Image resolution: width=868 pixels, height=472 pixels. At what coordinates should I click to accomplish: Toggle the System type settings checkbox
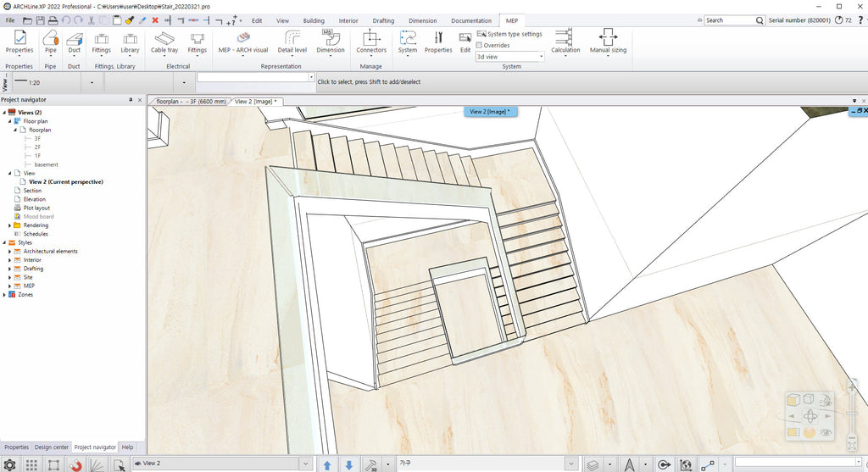481,34
